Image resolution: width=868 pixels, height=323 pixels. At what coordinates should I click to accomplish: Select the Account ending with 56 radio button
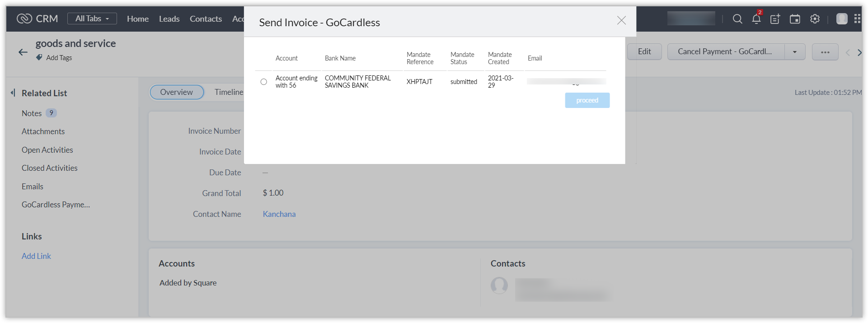[264, 82]
